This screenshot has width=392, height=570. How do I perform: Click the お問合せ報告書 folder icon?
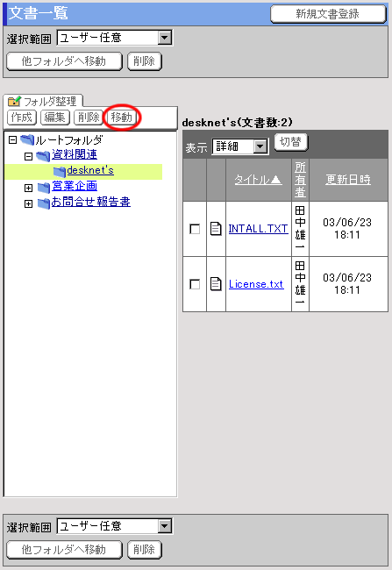pyautogui.click(x=44, y=203)
